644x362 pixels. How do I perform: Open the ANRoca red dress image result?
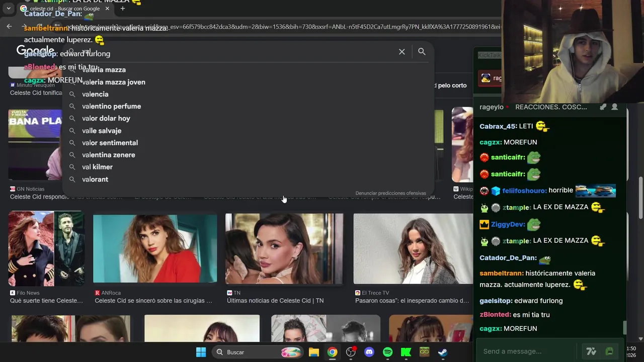click(155, 248)
